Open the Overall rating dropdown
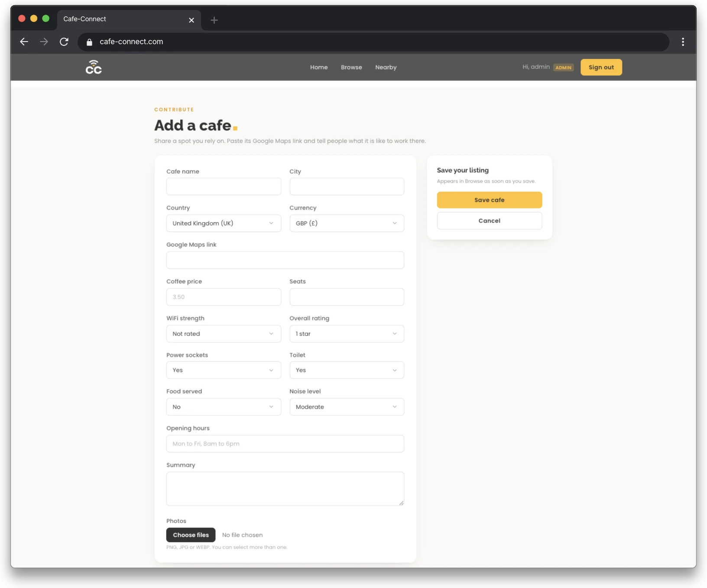 347,334
